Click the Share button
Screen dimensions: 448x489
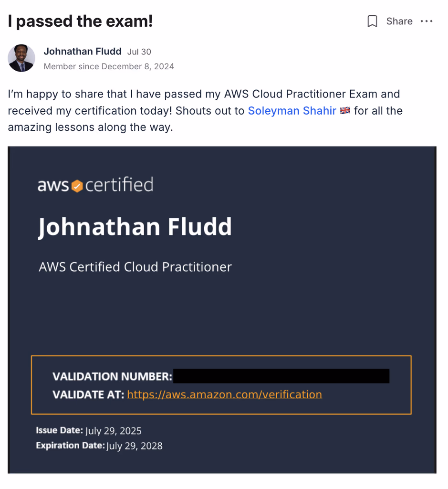point(399,21)
